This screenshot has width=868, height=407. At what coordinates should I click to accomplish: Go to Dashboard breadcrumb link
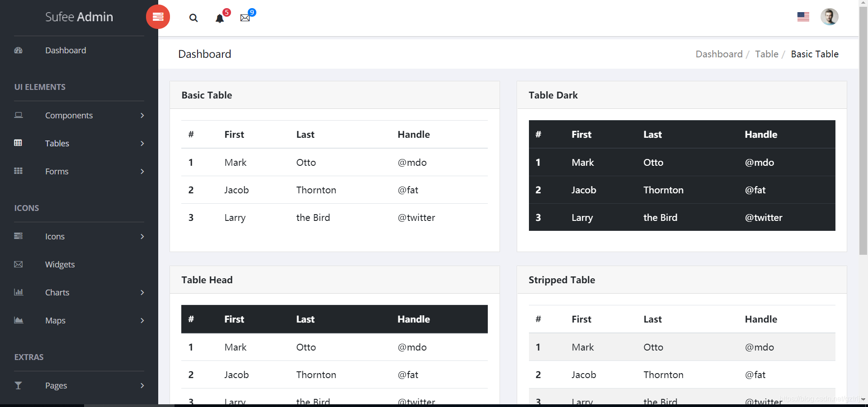pos(719,54)
